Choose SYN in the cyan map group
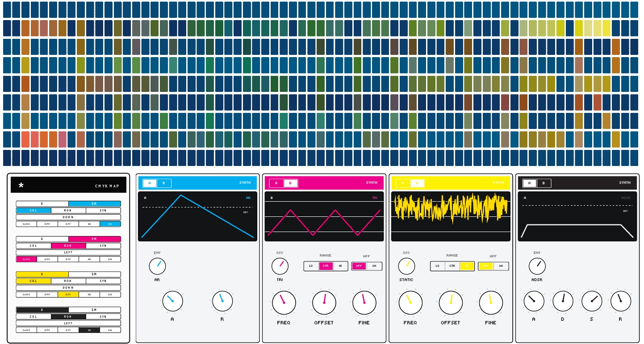The width and height of the screenshot is (644, 344). point(103,210)
